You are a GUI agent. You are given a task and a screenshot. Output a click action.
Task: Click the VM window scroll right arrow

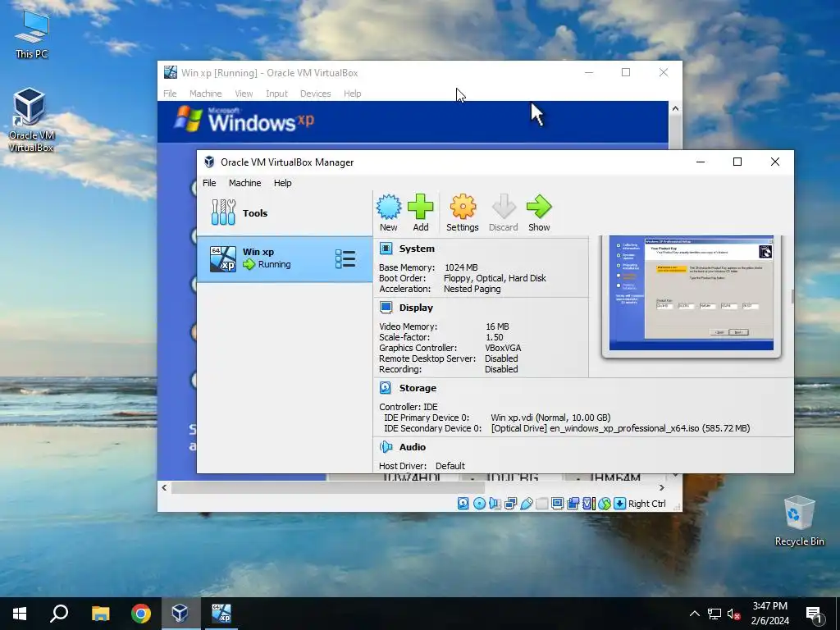(662, 487)
